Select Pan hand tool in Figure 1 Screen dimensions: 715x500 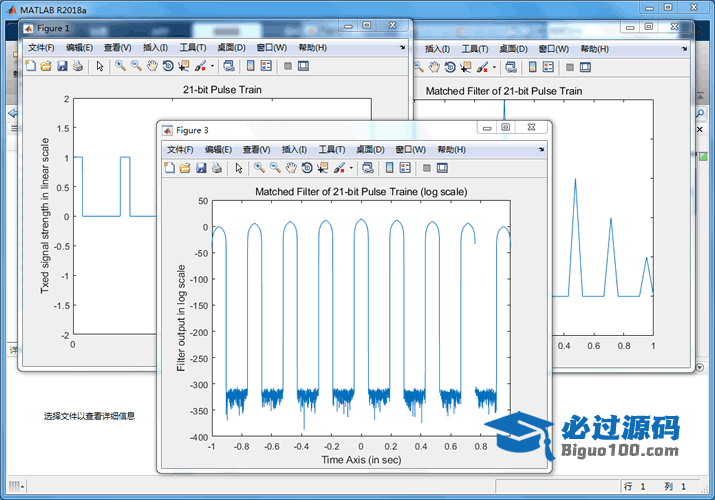152,66
